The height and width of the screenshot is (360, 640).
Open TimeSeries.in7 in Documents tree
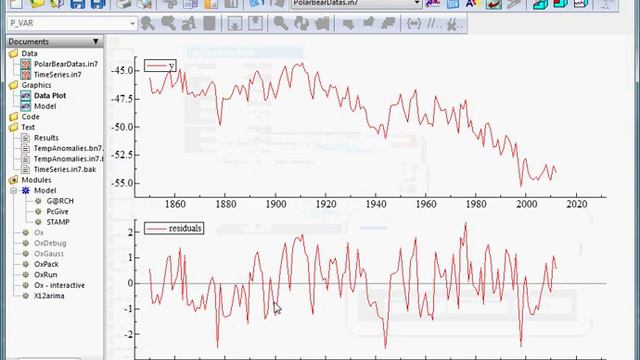pos(58,75)
